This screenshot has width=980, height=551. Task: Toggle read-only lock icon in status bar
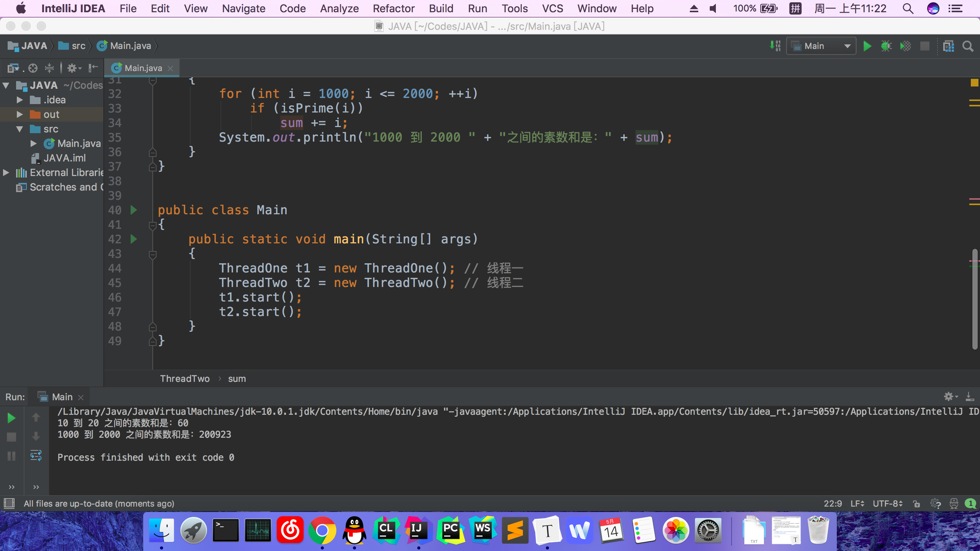click(917, 504)
